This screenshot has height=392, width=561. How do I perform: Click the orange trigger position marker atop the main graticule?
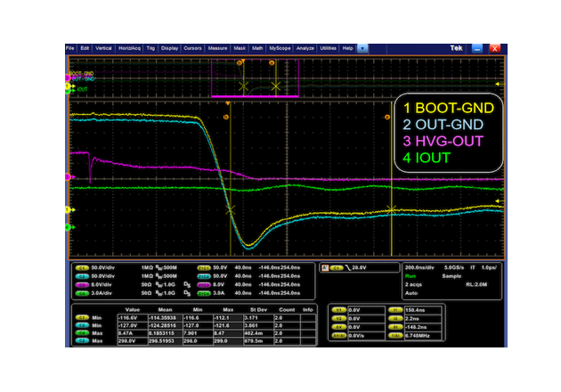pos(228,104)
